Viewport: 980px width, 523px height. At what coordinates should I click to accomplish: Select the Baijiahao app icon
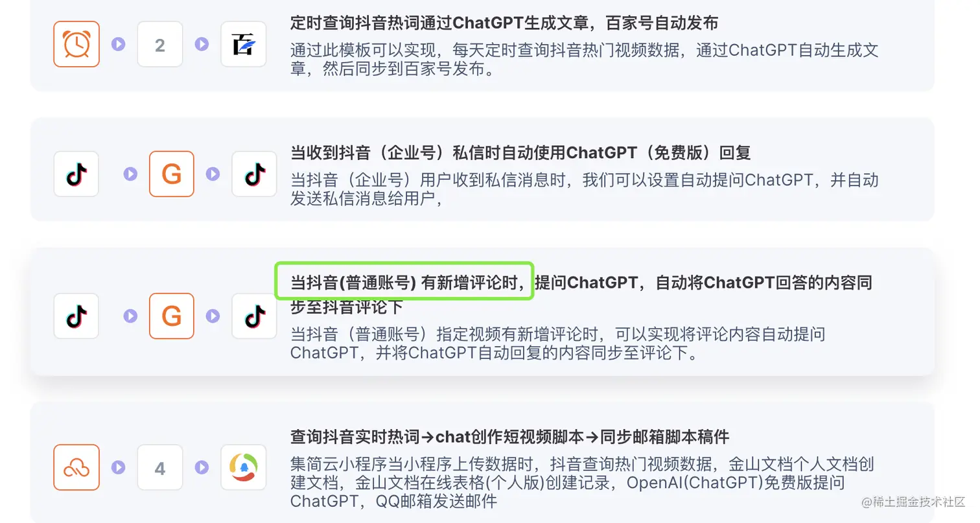(x=244, y=44)
